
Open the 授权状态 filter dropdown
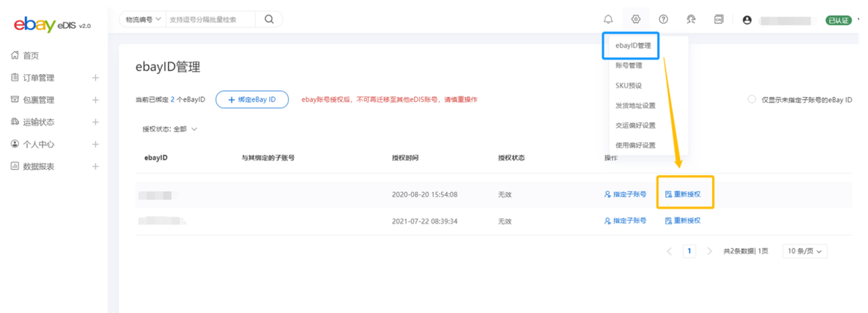pyautogui.click(x=170, y=129)
